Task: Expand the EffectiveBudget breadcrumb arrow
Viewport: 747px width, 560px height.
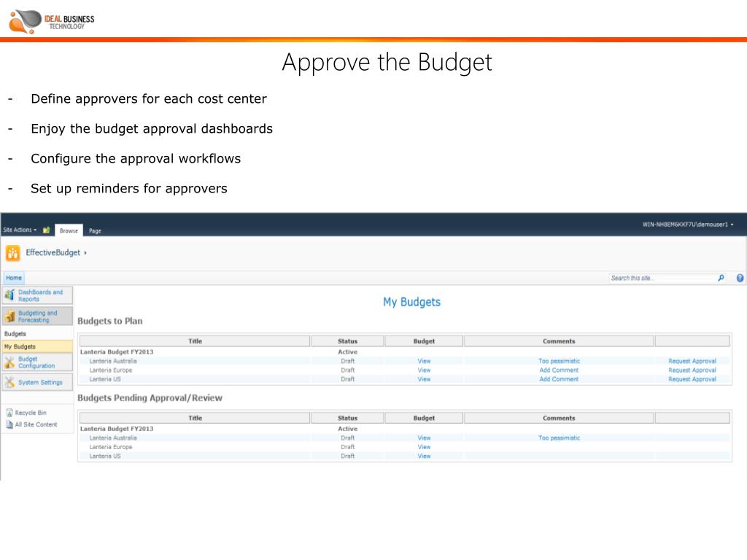Action: pyautogui.click(x=85, y=253)
